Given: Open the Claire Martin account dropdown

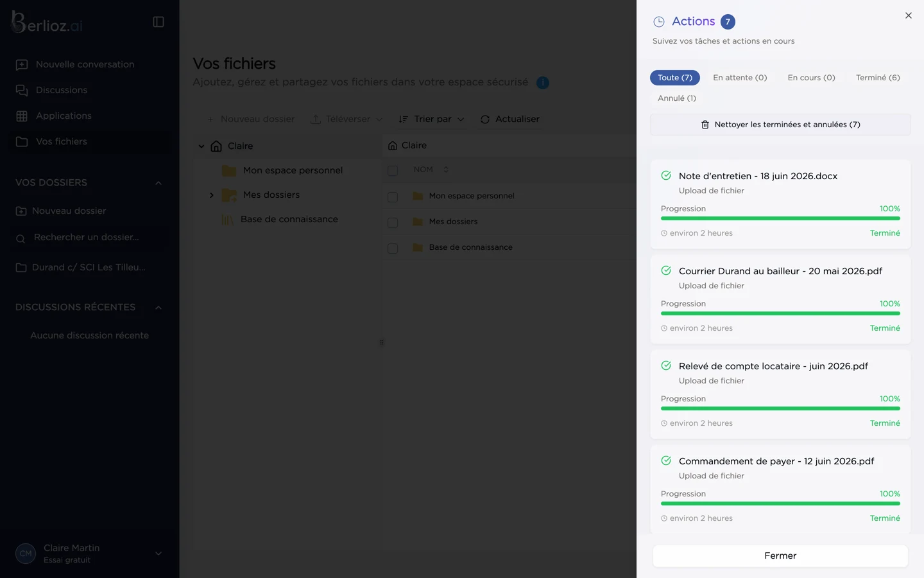Looking at the screenshot, I should point(158,554).
